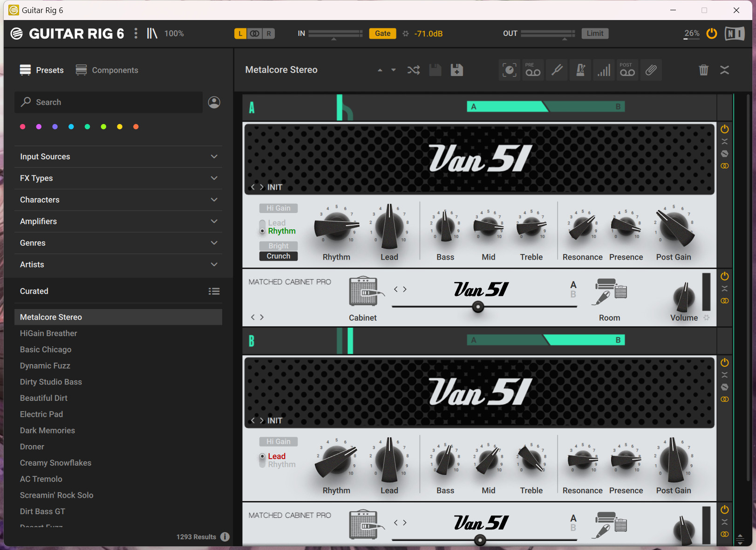Go to previous preset with up arrow
756x550 pixels.
coord(380,70)
